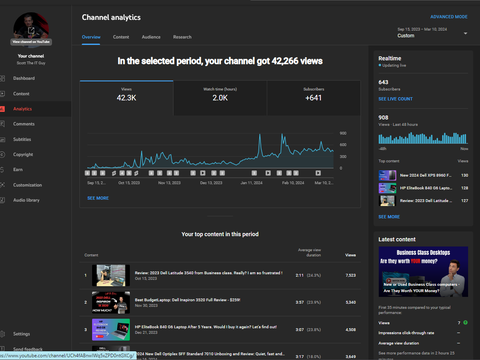Image resolution: width=480 pixels, height=360 pixels.
Task: Open the Copyright sidebar item
Action: point(23,154)
